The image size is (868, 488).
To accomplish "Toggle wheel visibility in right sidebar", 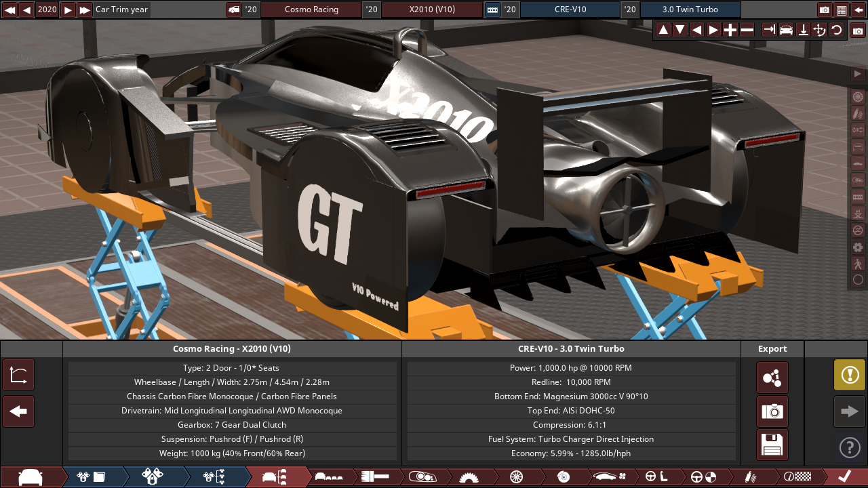I will click(858, 96).
